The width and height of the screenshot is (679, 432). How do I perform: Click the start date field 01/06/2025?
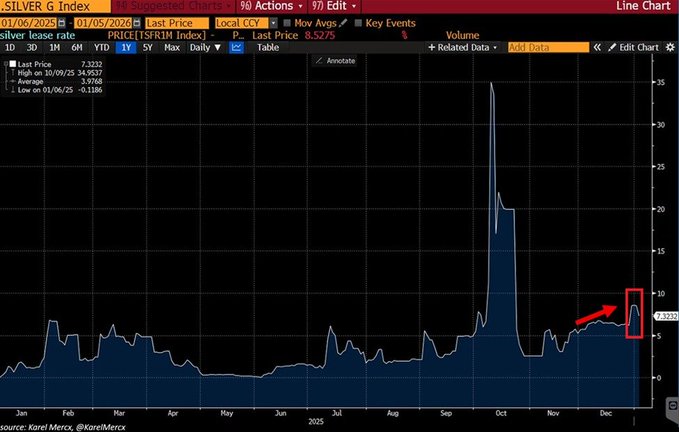pyautogui.click(x=28, y=21)
